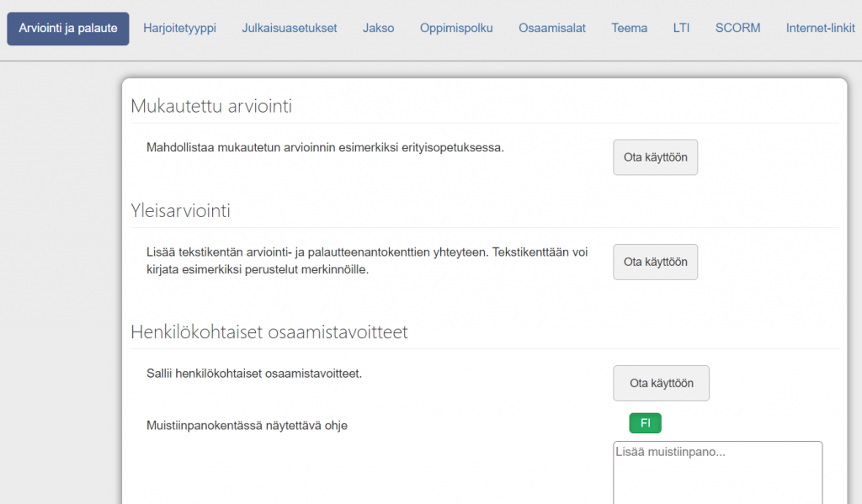The width and height of the screenshot is (862, 504).
Task: Click the Henkilökohtaiset osaamistavoitteet section heading
Action: tap(269, 332)
